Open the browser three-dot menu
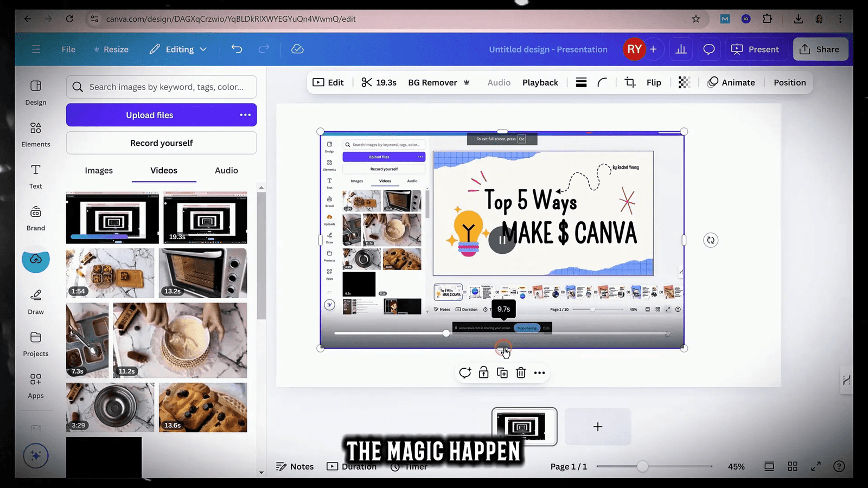 point(840,19)
